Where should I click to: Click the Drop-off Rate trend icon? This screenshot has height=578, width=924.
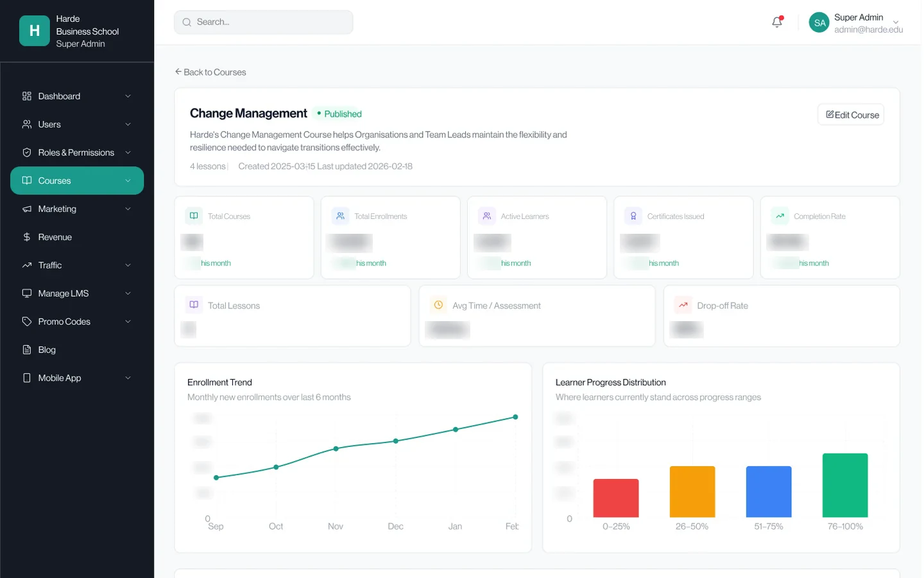pyautogui.click(x=683, y=305)
